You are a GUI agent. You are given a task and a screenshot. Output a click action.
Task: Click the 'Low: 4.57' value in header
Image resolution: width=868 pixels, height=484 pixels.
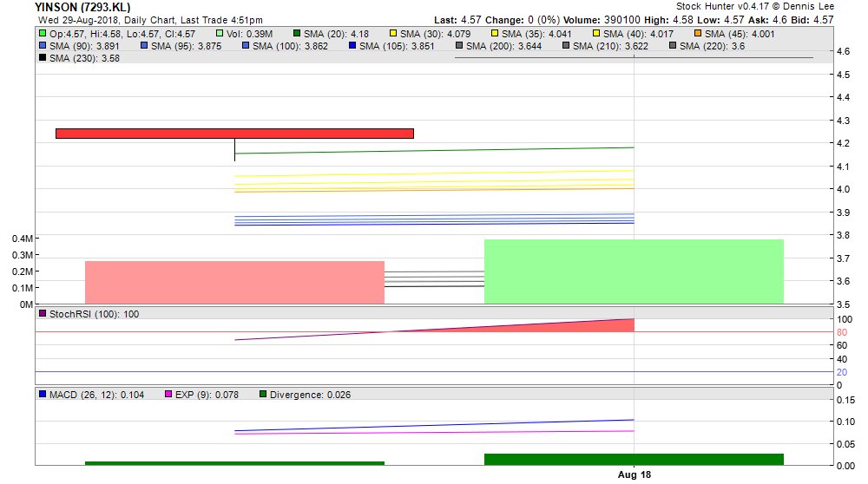720,20
